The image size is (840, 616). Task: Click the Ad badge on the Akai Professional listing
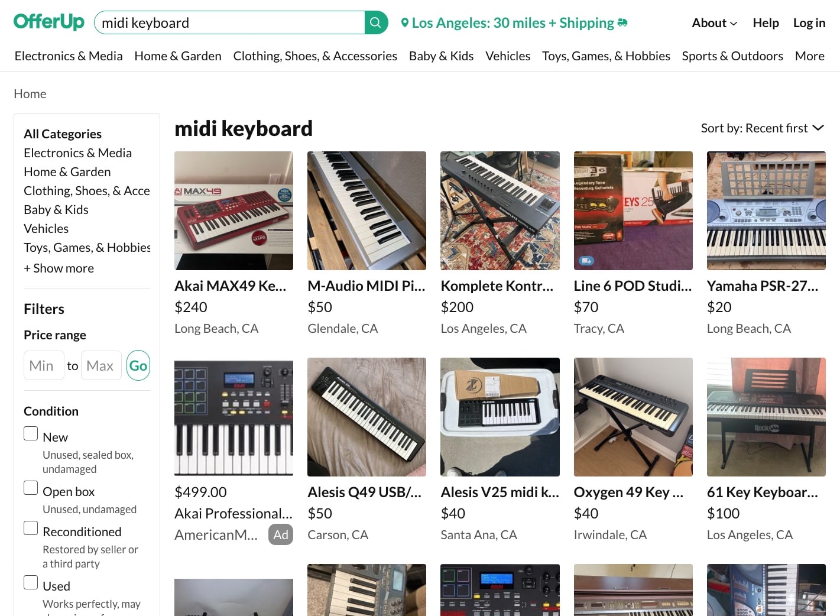pos(280,534)
